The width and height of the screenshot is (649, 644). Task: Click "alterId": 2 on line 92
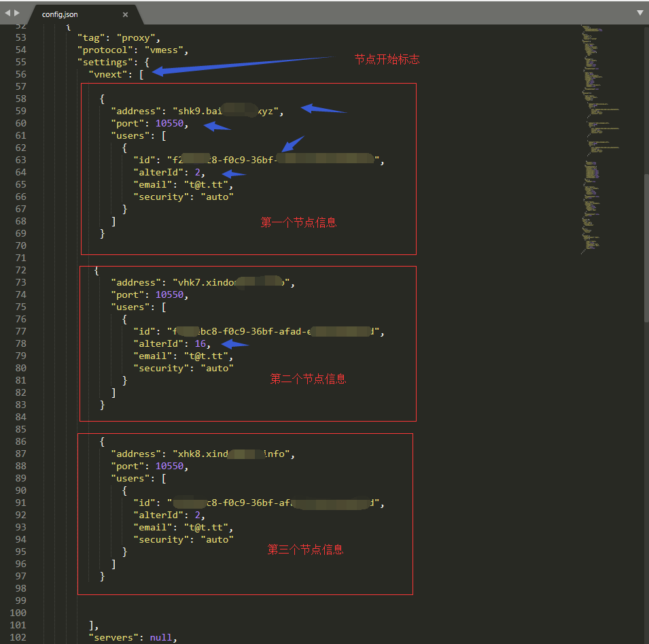point(169,515)
